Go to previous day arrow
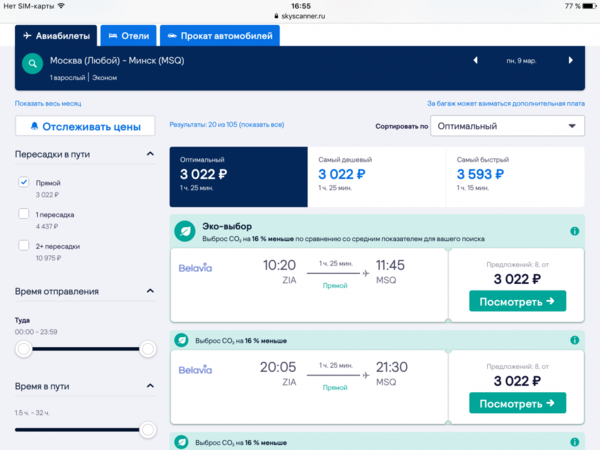Viewport: 600px width, 450px height. (475, 60)
